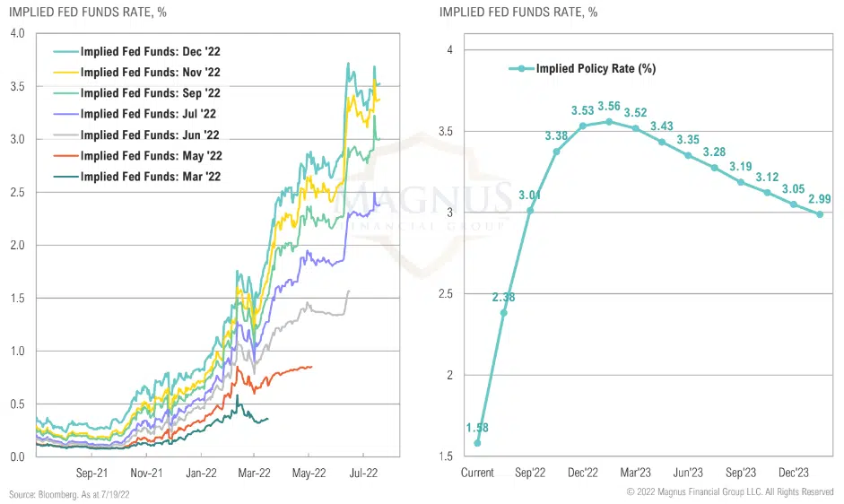Viewport: 844px width, 504px height.
Task: Click the Dec'23 x-axis label
Action: (x=794, y=473)
